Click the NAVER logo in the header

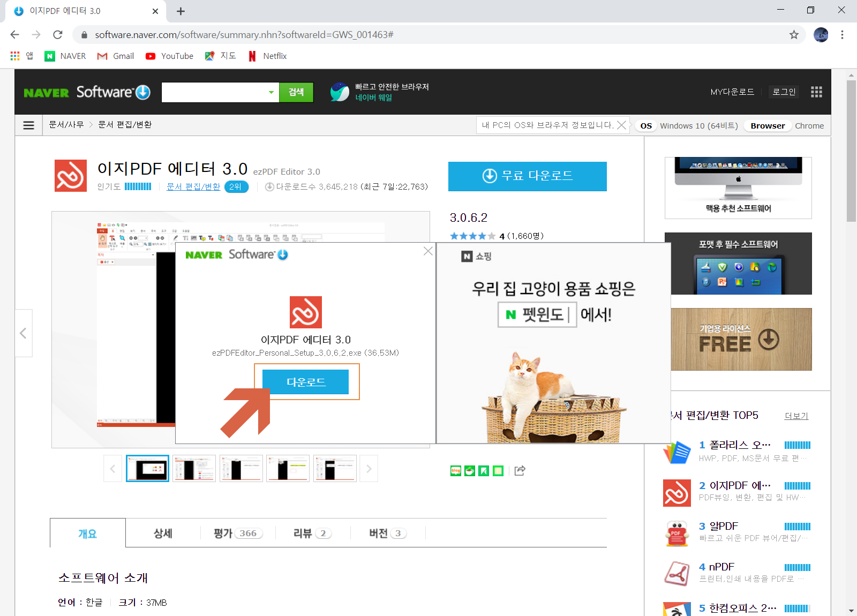pos(46,93)
